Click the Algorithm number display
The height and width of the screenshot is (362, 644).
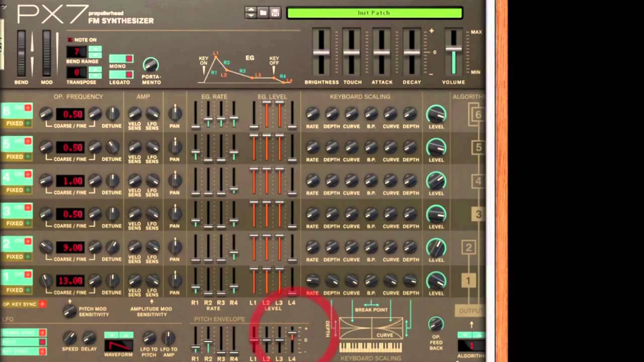point(471,346)
